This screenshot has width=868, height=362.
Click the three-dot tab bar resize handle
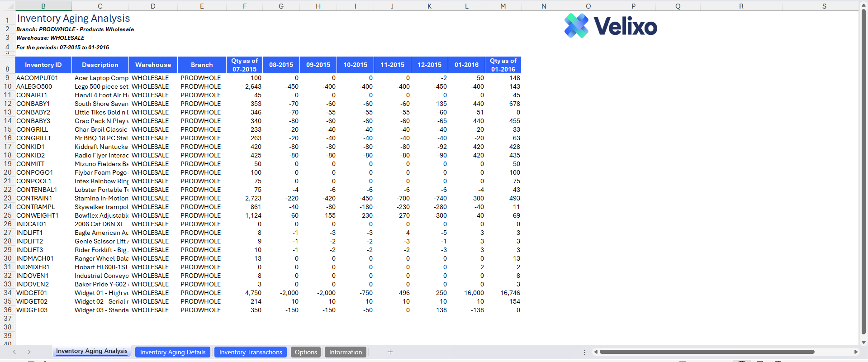585,352
